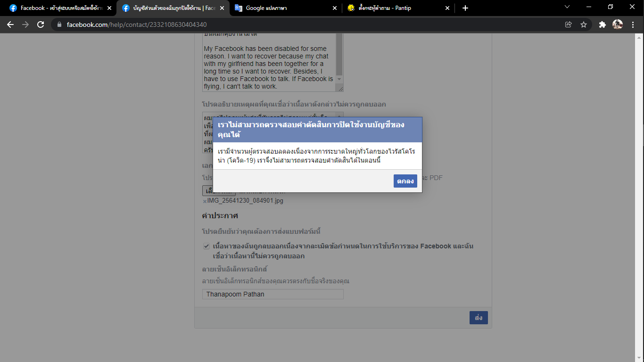
Task: Click the ลายเซ็นอิเล็กทรอนิกส์ label
Action: pyautogui.click(x=235, y=269)
